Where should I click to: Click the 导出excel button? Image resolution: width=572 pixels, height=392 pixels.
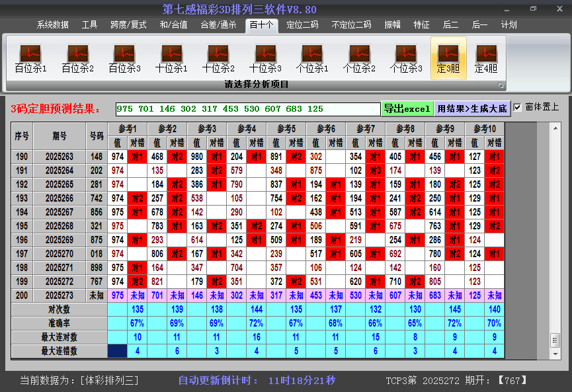pyautogui.click(x=407, y=107)
